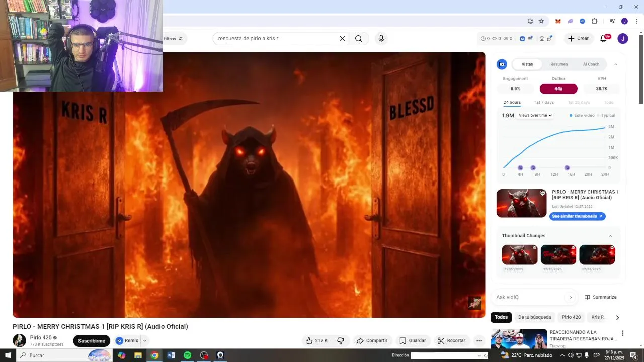
Task: Collapse the Thumbnail Changes section
Action: click(x=610, y=236)
